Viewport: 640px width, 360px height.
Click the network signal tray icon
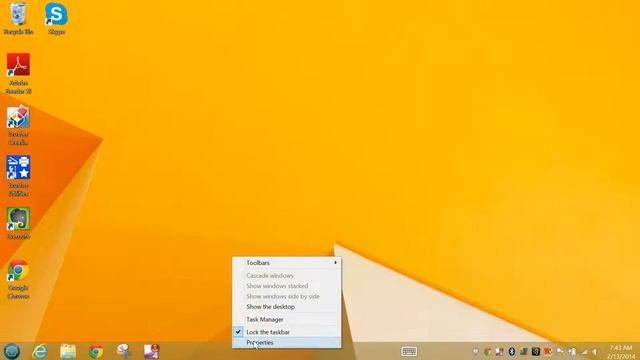click(x=584, y=352)
